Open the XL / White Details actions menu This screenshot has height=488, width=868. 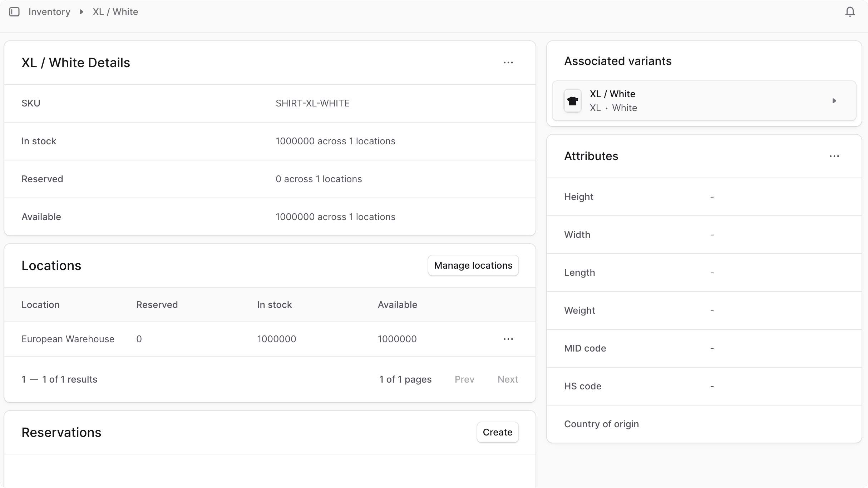click(x=508, y=62)
